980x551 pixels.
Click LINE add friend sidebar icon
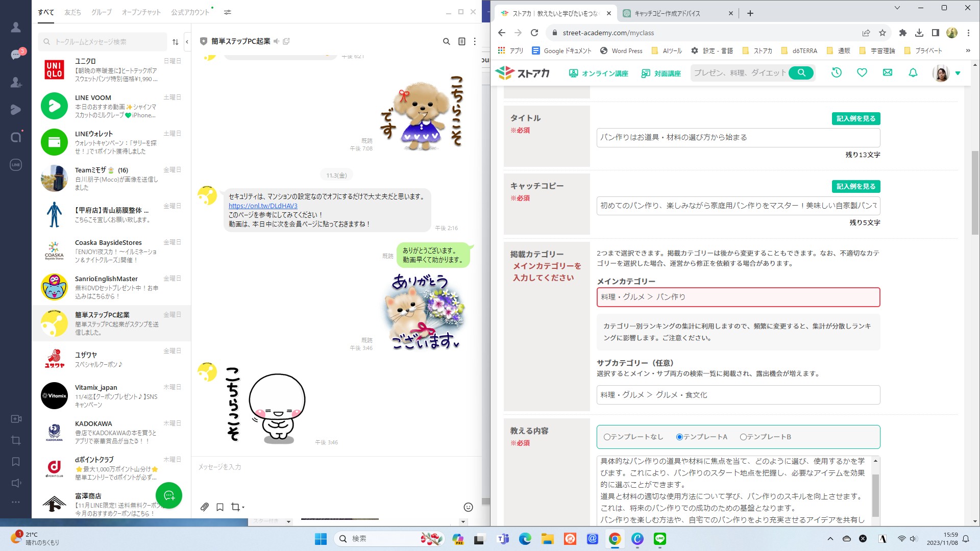pos(16,82)
